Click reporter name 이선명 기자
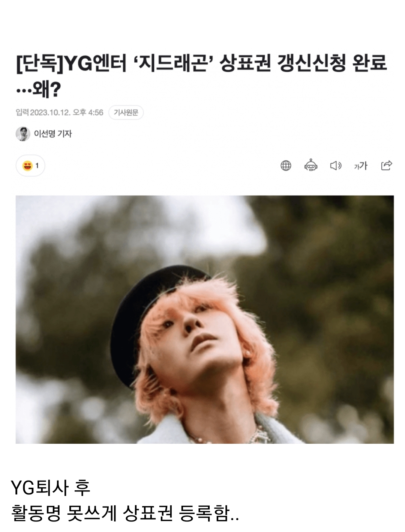Image resolution: width=405 pixels, height=532 pixels. pyautogui.click(x=53, y=134)
